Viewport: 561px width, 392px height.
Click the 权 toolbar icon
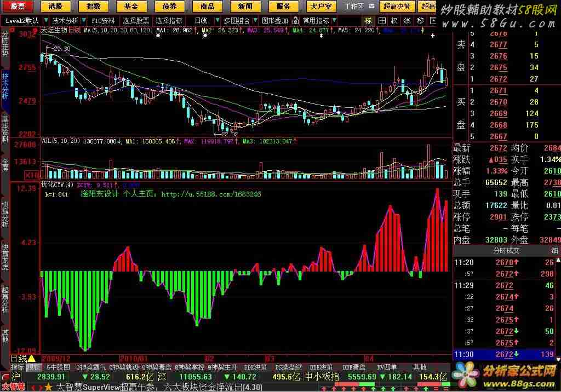(x=394, y=20)
